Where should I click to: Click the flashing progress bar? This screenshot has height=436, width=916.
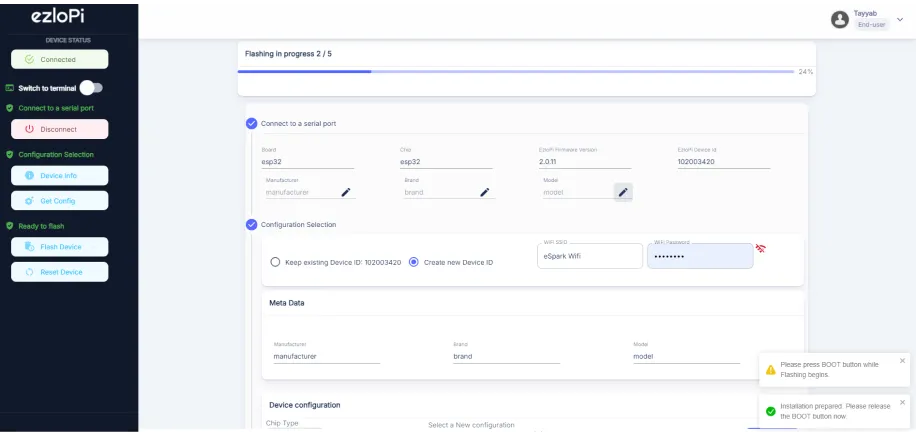tap(516, 71)
